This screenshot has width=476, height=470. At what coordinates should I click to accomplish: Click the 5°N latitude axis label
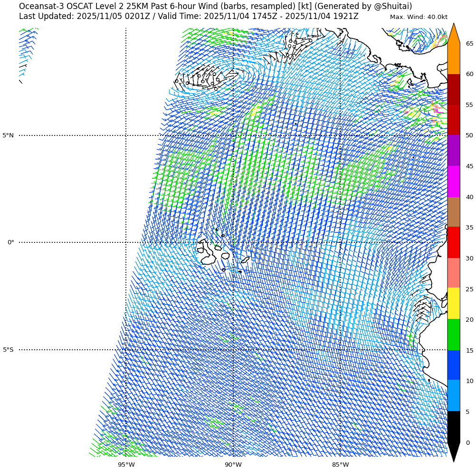pos(8,135)
